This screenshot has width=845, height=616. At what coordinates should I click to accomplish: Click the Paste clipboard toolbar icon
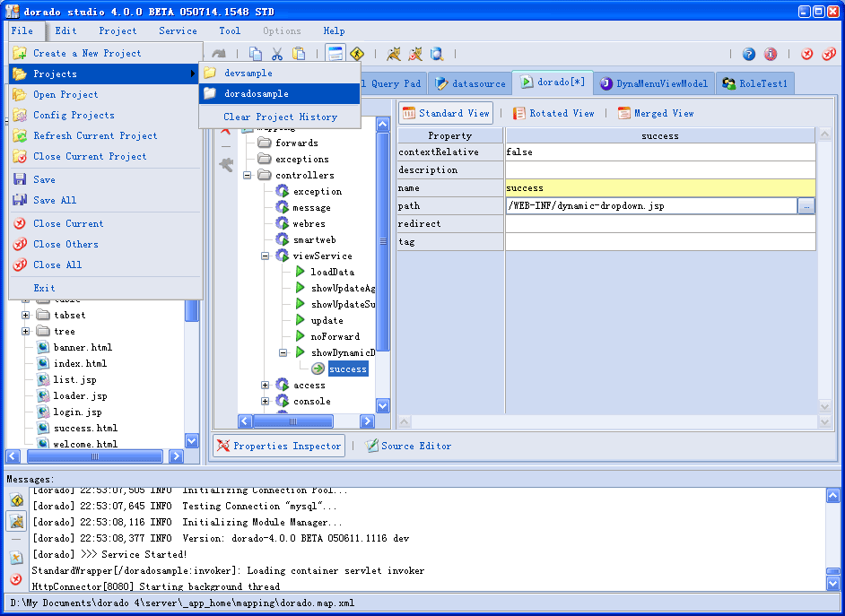(x=299, y=53)
